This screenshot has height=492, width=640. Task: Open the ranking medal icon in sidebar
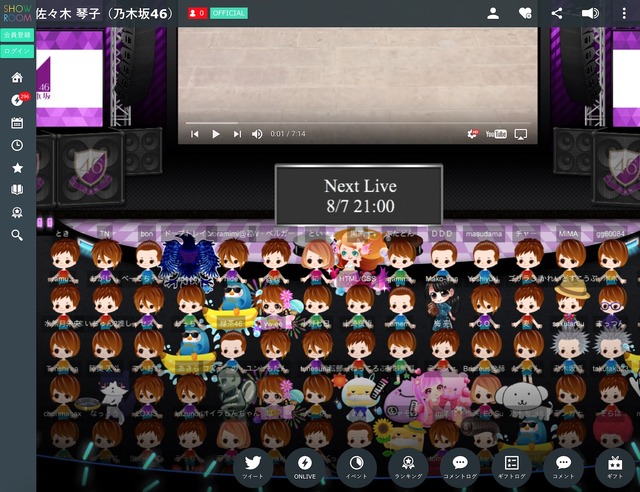[17, 212]
